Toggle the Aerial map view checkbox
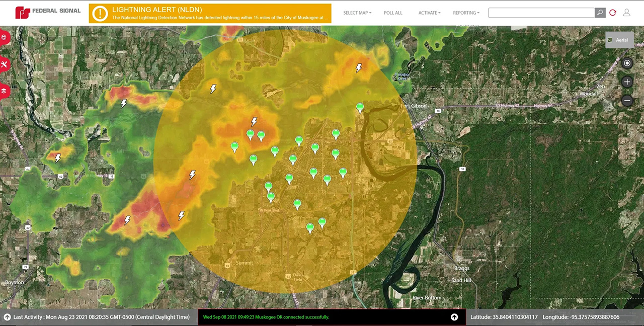Image resolution: width=644 pixels, height=326 pixels. [610, 40]
